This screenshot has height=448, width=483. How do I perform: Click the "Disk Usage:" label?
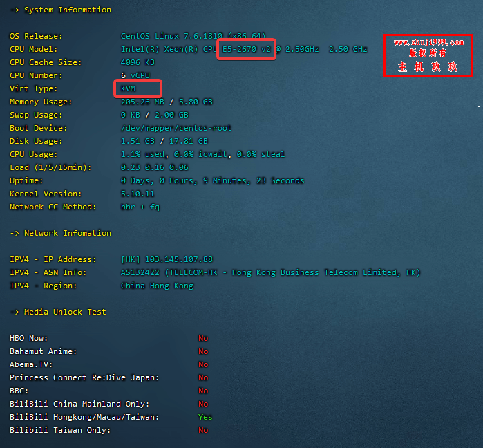[36, 141]
